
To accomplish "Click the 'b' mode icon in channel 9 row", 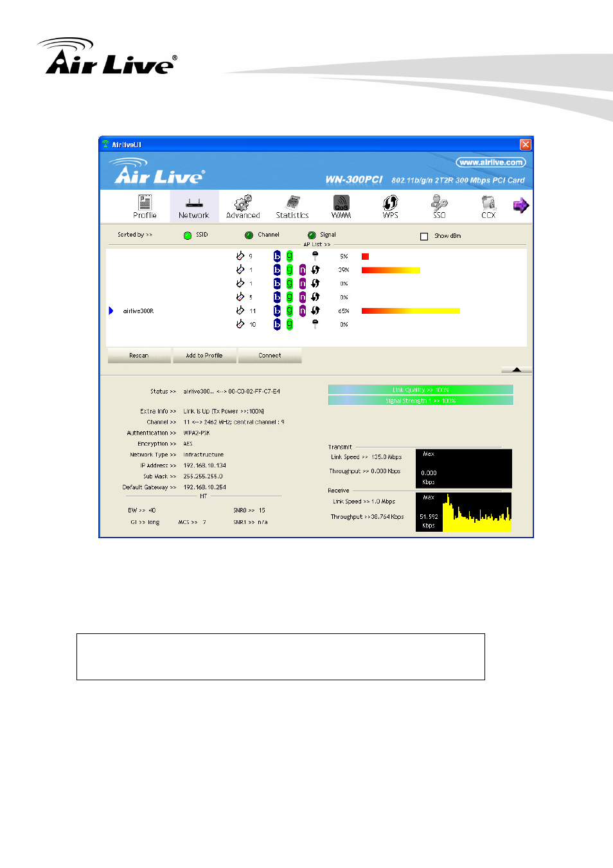I will click(277, 256).
